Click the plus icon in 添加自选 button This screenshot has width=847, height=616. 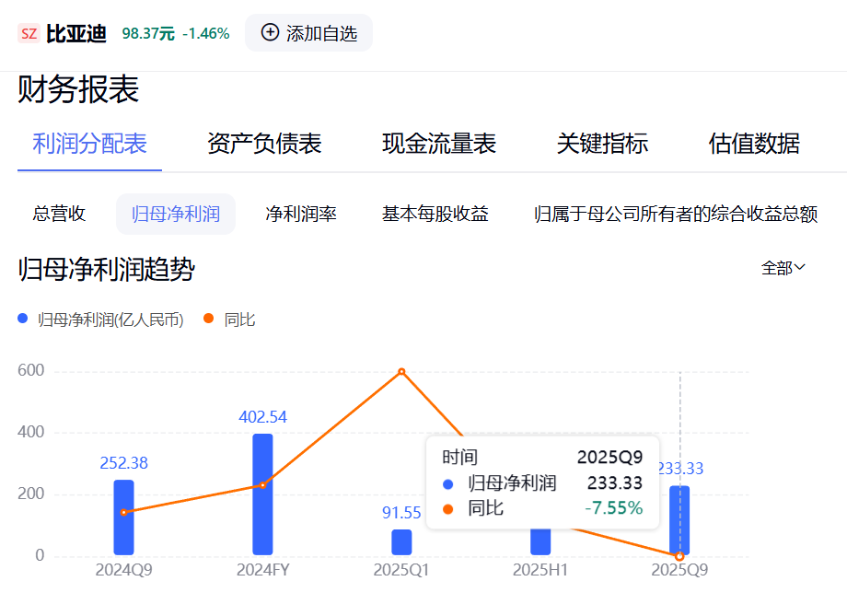(270, 32)
